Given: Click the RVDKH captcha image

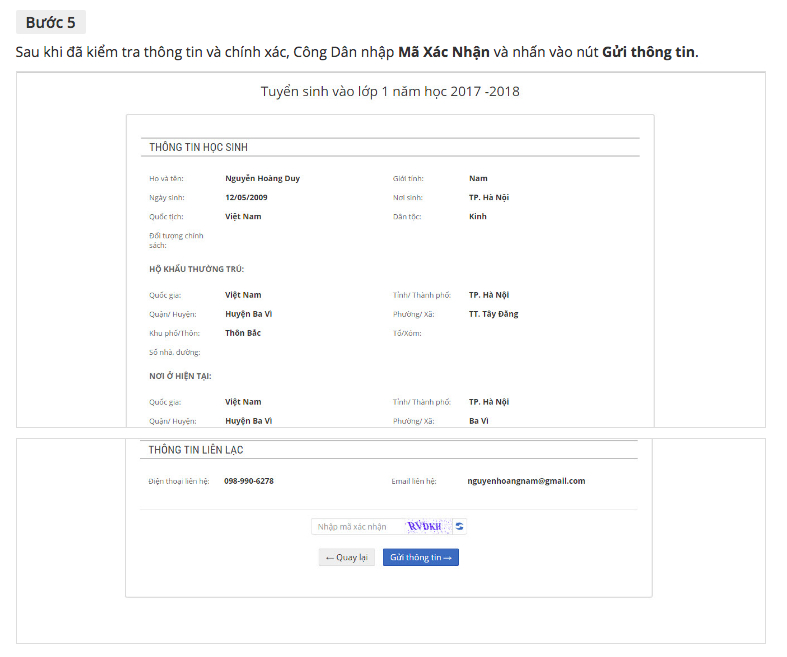Looking at the screenshot, I should pyautogui.click(x=426, y=526).
